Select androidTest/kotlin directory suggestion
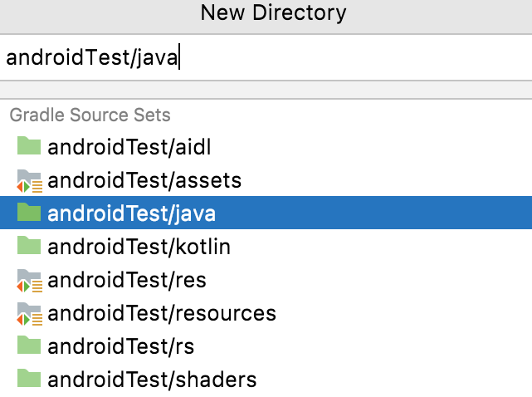The height and width of the screenshot is (397, 532). 139,247
